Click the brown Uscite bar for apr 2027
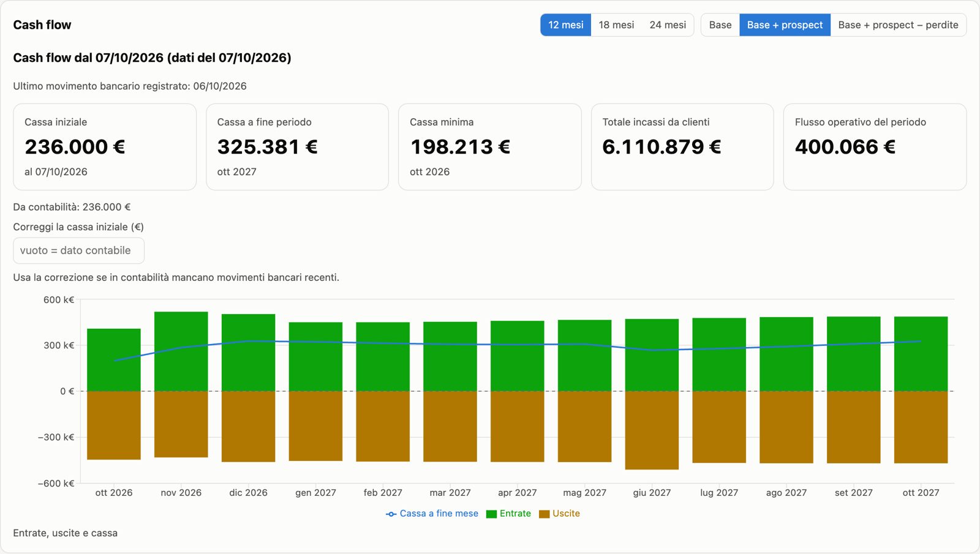 (x=518, y=427)
